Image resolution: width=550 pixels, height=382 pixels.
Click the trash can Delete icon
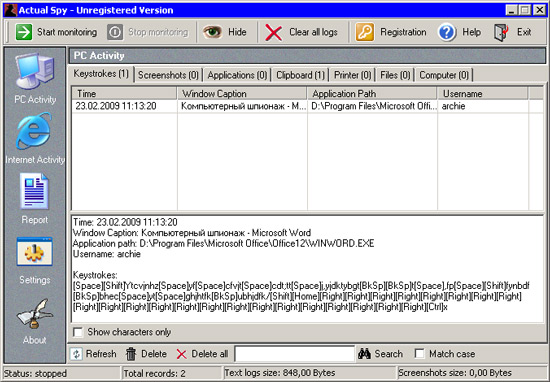(131, 354)
